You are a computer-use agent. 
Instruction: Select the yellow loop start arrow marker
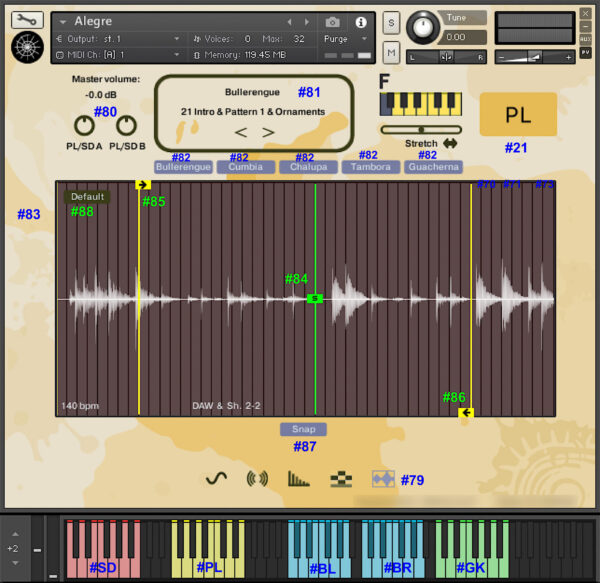pyautogui.click(x=143, y=185)
